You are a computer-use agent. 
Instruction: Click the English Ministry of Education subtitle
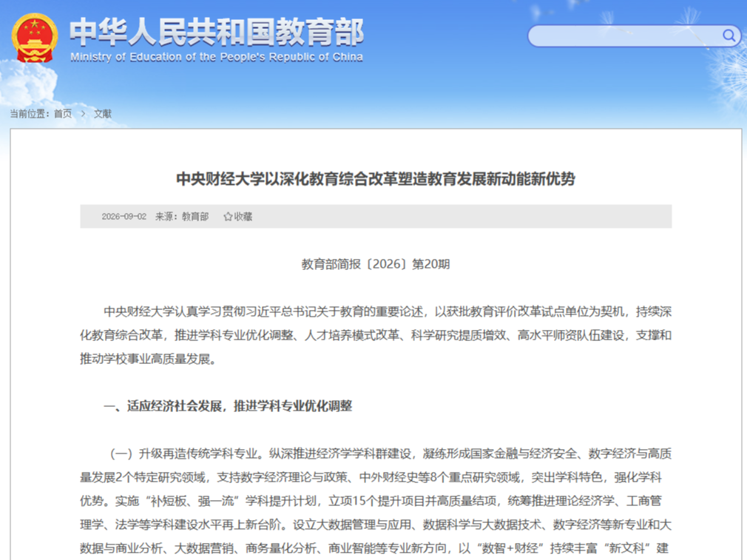(x=217, y=57)
